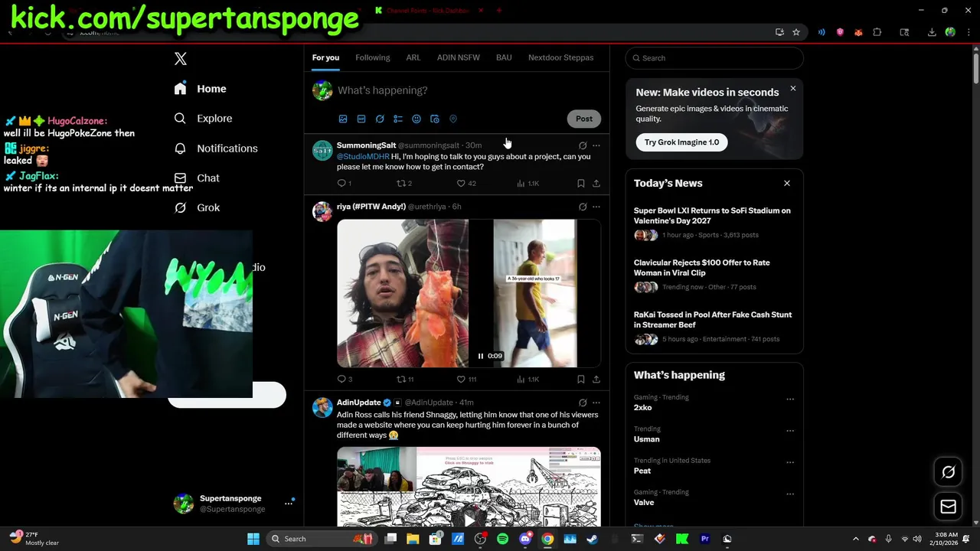Open the @StudioMDHR mention link
This screenshot has width=980, height=551.
coord(363,157)
